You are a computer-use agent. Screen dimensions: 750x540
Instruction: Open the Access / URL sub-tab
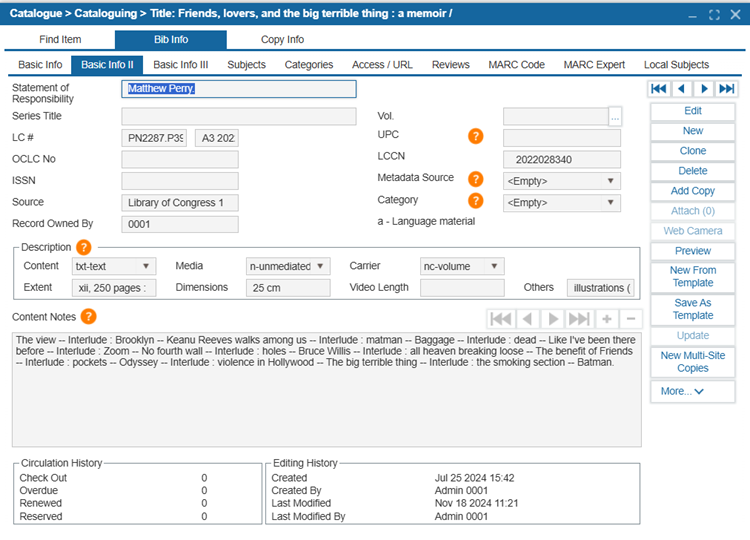click(x=382, y=65)
